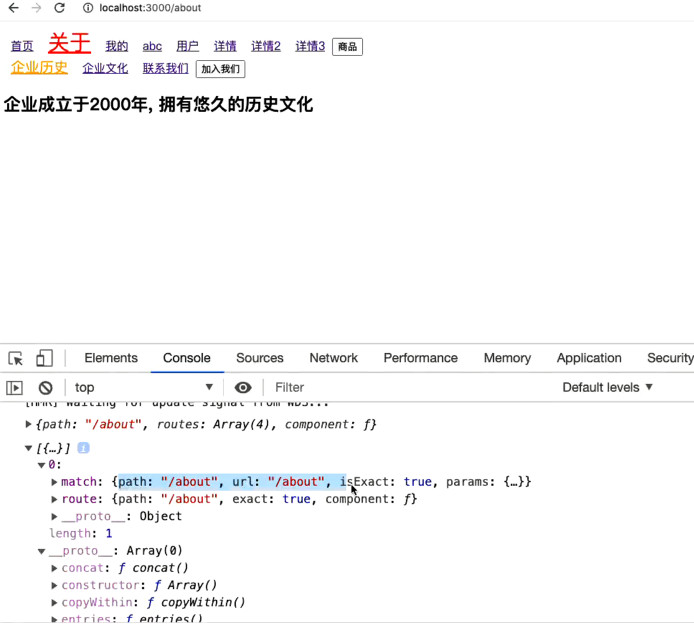Expand the __proto__: Object entry
Screen dimensions: 694x624
coord(54,516)
